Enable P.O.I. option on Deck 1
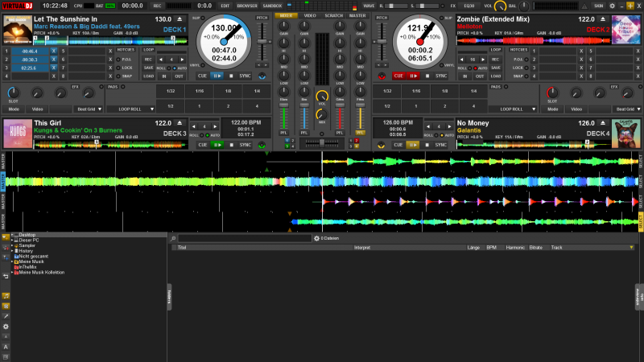The width and height of the screenshot is (644, 362). click(118, 60)
